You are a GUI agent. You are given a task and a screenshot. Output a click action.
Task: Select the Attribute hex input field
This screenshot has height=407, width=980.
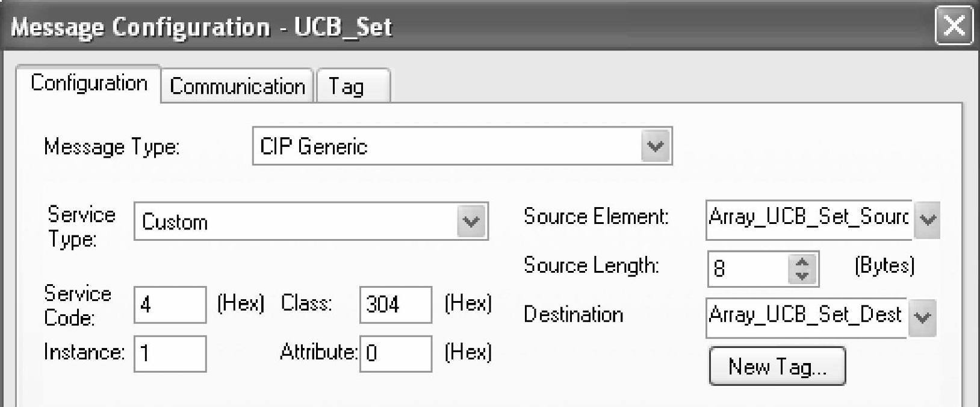tap(395, 353)
